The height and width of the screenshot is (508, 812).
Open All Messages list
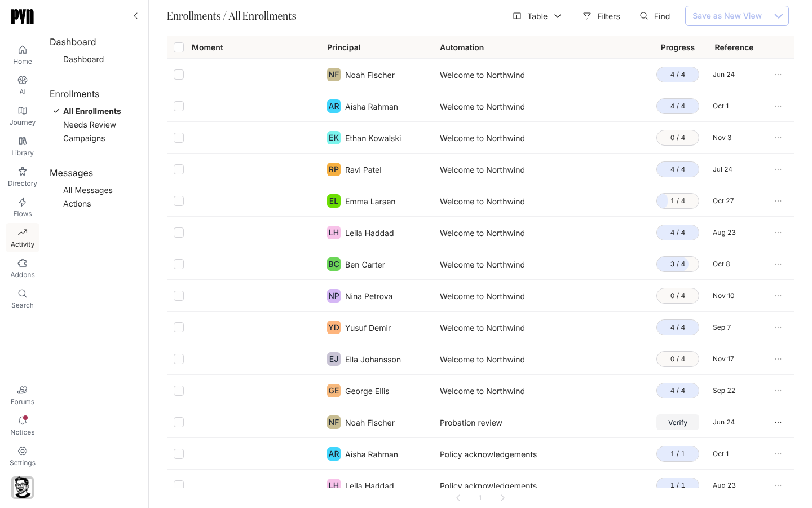tap(88, 190)
